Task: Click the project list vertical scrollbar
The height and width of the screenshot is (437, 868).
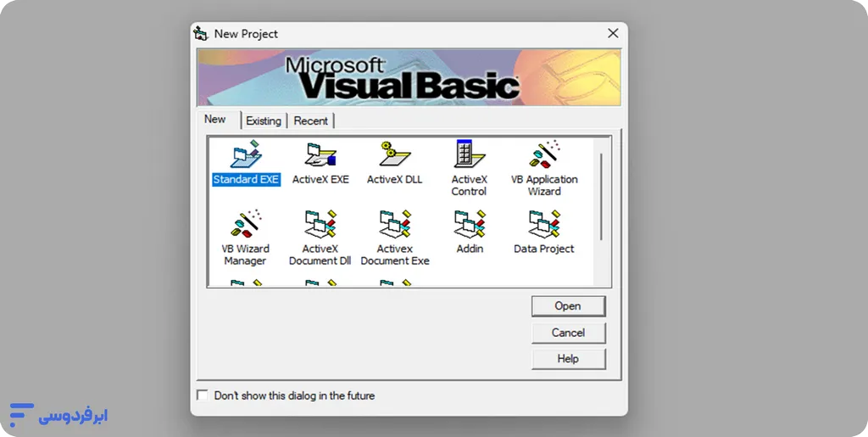Action: pos(601,197)
